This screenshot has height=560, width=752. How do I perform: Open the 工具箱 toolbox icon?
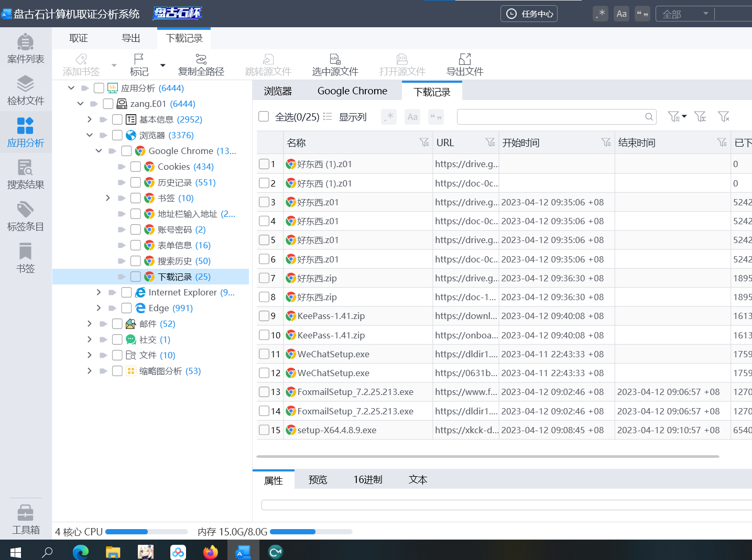pos(25,520)
